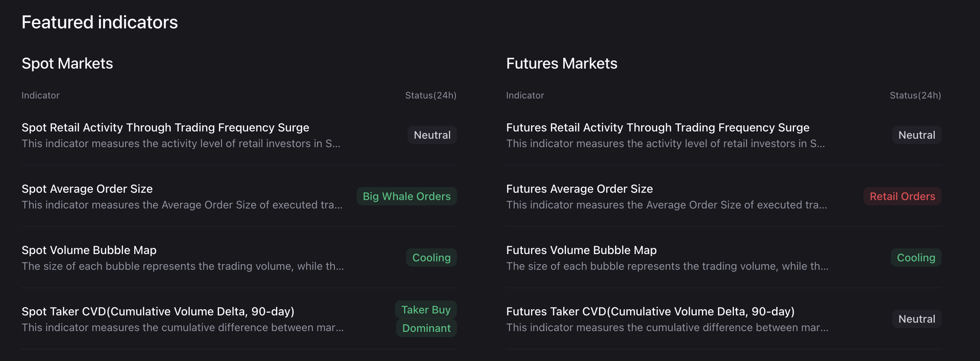The image size is (980, 361).
Task: Click the Futures Markets section heading
Action: [562, 63]
